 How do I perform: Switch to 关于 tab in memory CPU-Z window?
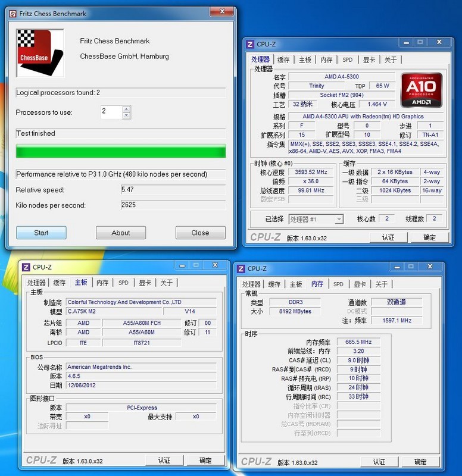[x=382, y=284]
